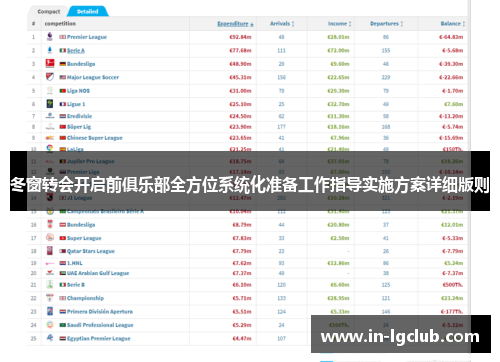500x362 pixels.
Task: Sort table by Expenditure column
Action: [235, 24]
